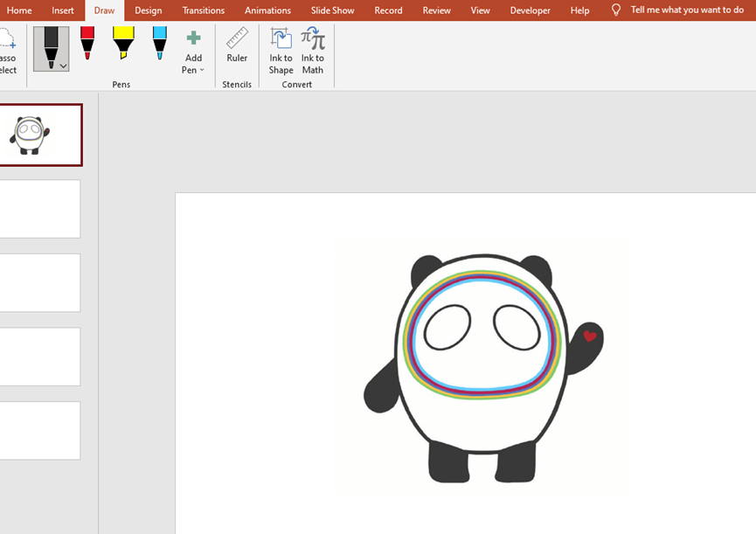Select the blue pen tool
The image size is (756, 534).
[x=160, y=44]
